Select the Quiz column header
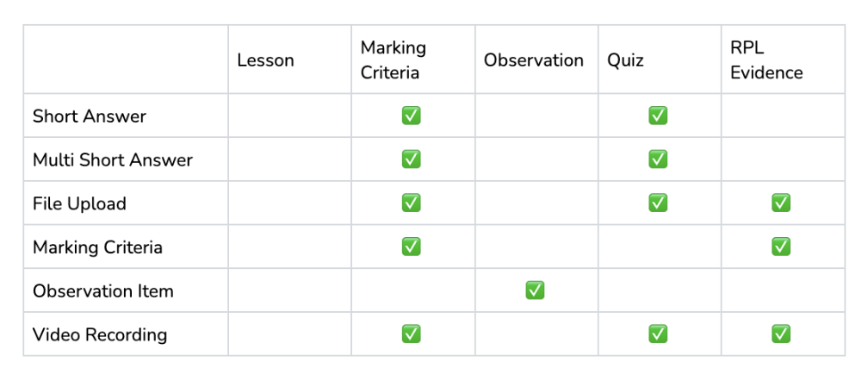Image resolution: width=868 pixels, height=381 pixels. pyautogui.click(x=625, y=59)
